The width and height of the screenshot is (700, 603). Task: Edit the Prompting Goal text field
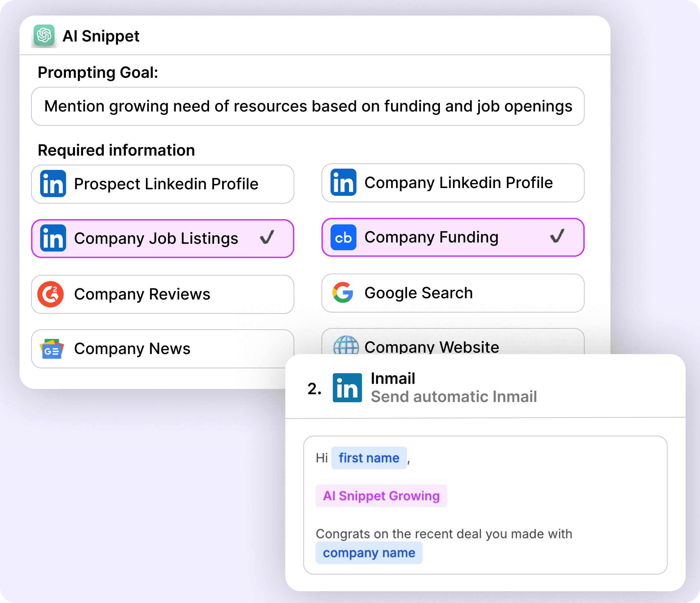point(308,106)
